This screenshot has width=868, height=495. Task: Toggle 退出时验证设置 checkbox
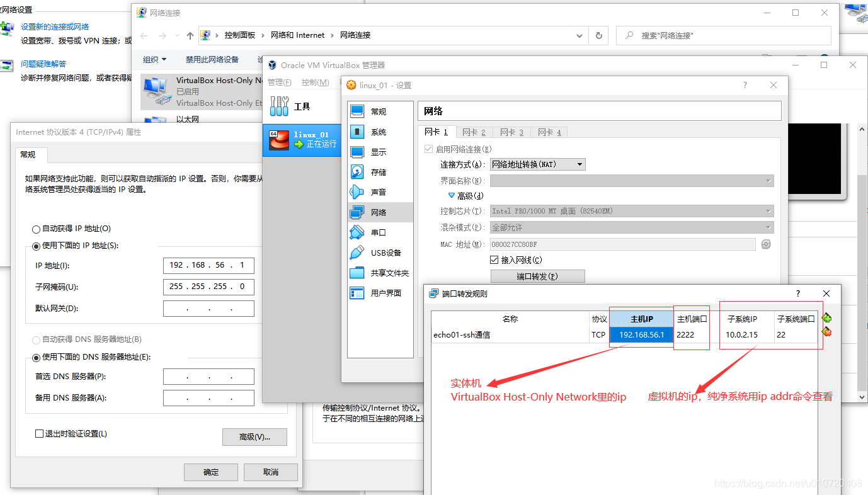click(40, 434)
